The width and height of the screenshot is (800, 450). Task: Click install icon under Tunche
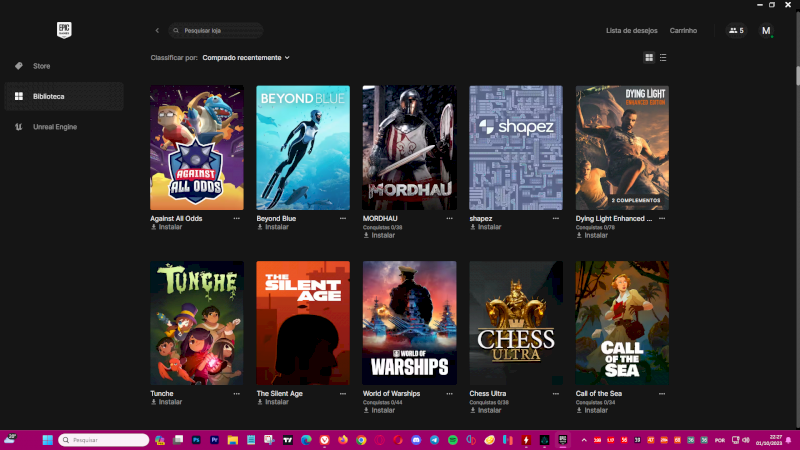click(x=154, y=402)
